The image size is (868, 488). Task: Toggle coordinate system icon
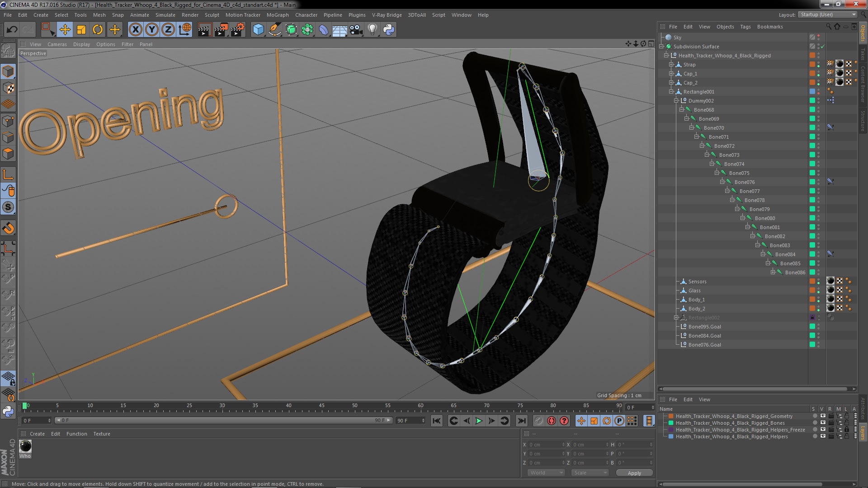point(185,30)
